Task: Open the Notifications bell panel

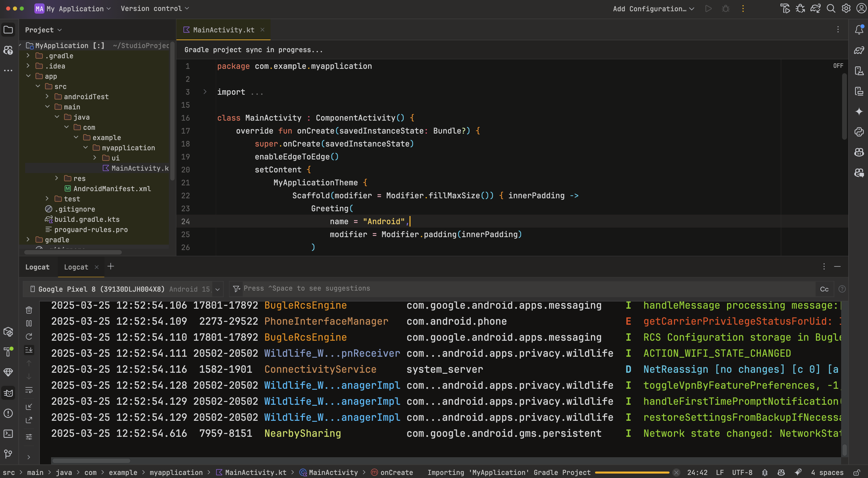Action: click(x=859, y=30)
